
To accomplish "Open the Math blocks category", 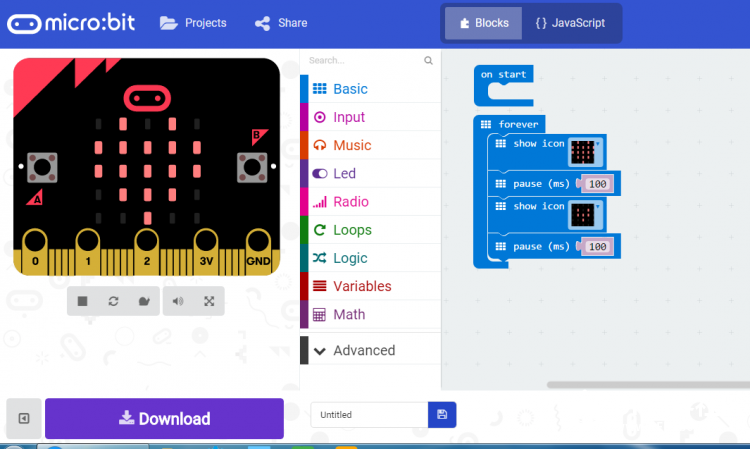I will click(x=370, y=315).
